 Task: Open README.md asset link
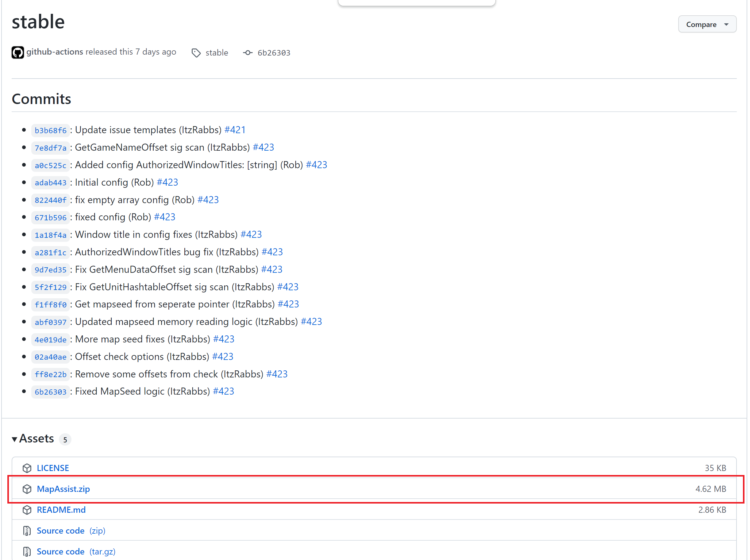tap(61, 510)
